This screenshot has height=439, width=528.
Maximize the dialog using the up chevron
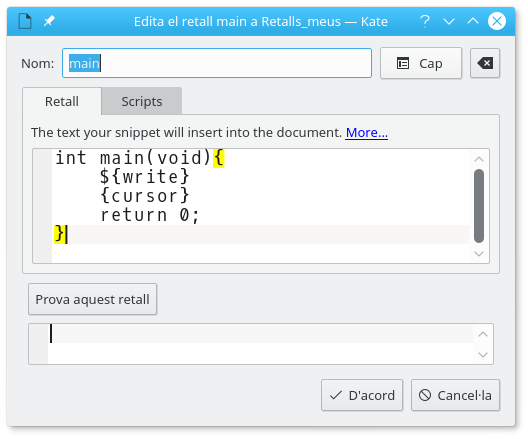[x=473, y=22]
